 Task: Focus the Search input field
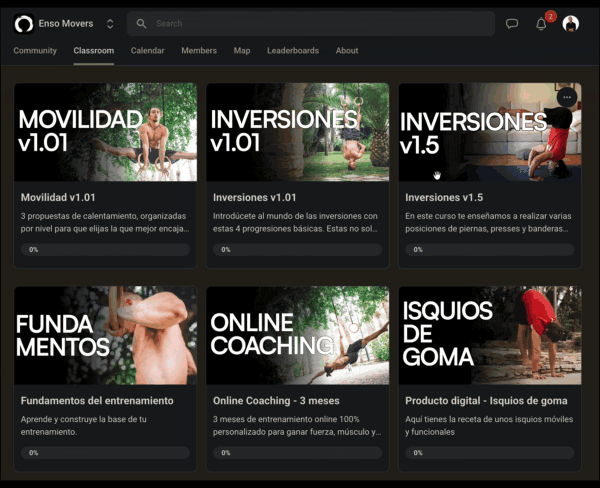tap(311, 24)
